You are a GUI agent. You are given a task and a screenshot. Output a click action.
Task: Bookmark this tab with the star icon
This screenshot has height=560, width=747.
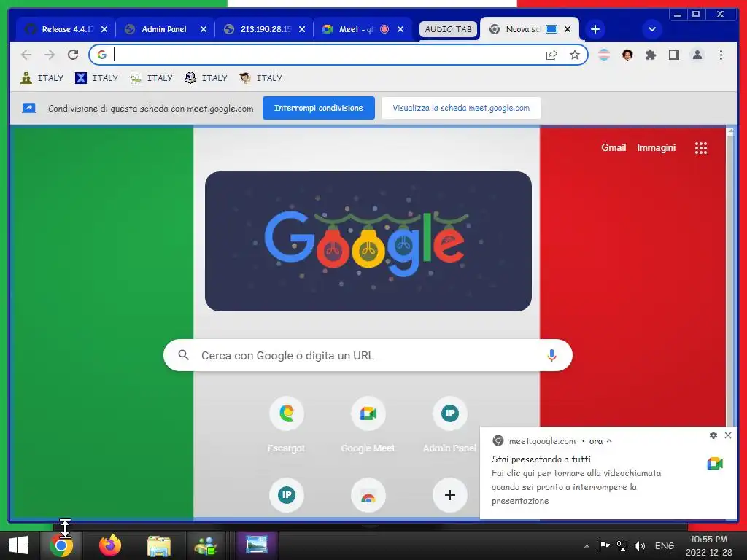pyautogui.click(x=575, y=55)
